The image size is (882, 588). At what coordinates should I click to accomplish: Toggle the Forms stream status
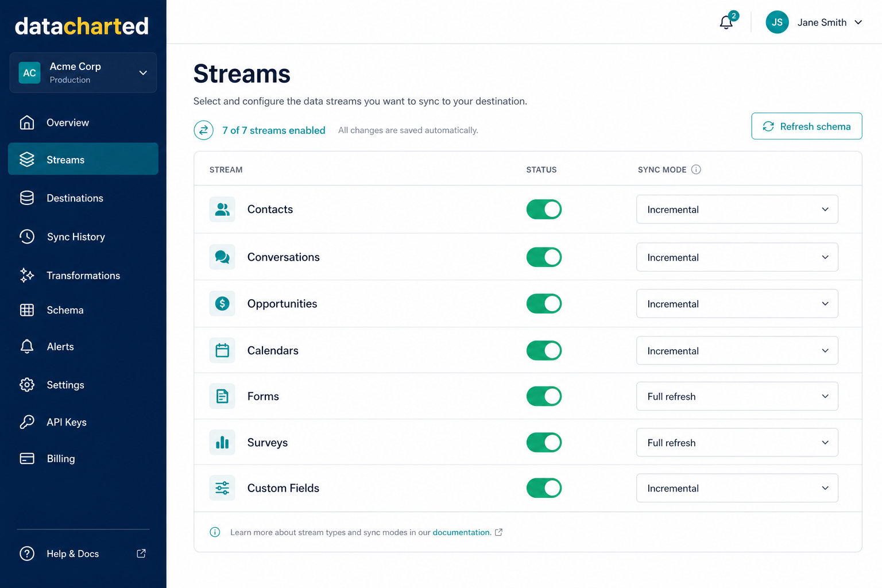(544, 396)
